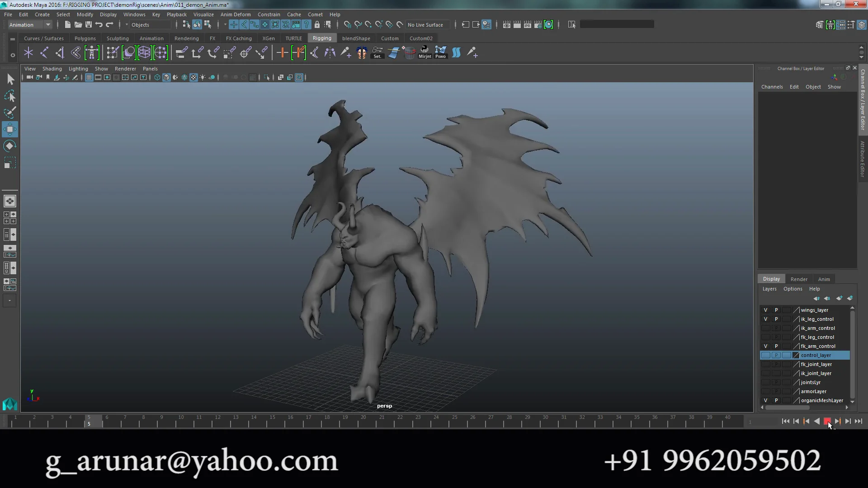868x488 pixels.
Task: Click the Create Locator shelf icon
Action: pos(28,53)
